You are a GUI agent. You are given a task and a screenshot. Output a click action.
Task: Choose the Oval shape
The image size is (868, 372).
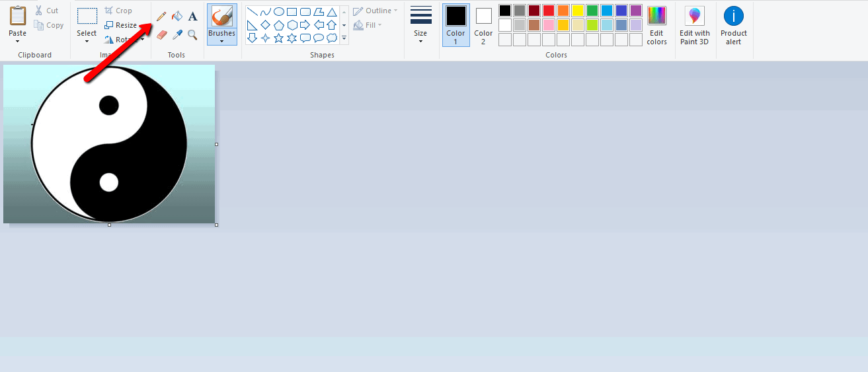(279, 12)
